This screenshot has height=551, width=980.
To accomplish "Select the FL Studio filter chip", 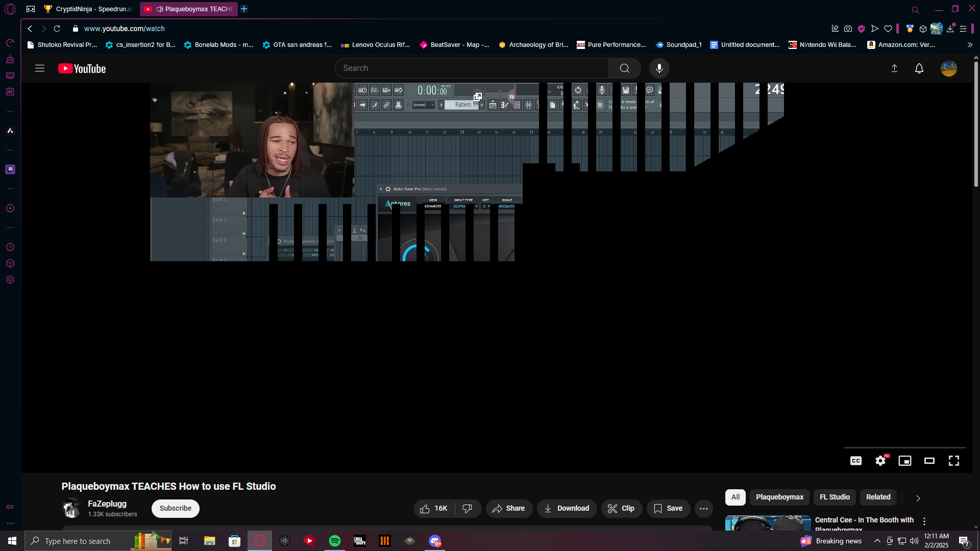I will tap(835, 497).
